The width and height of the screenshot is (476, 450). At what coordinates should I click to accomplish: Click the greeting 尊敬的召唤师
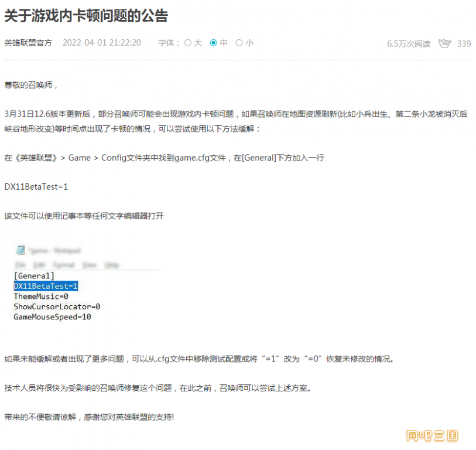coord(30,85)
